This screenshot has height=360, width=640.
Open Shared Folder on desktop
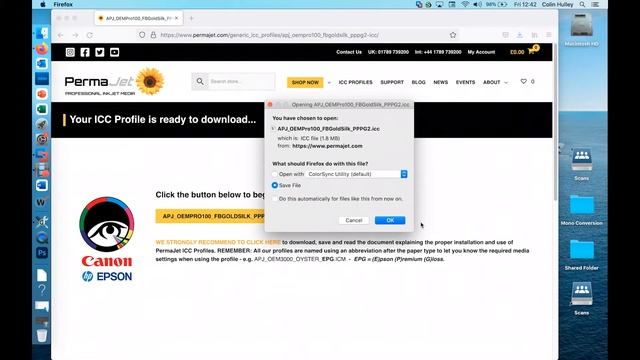click(582, 250)
